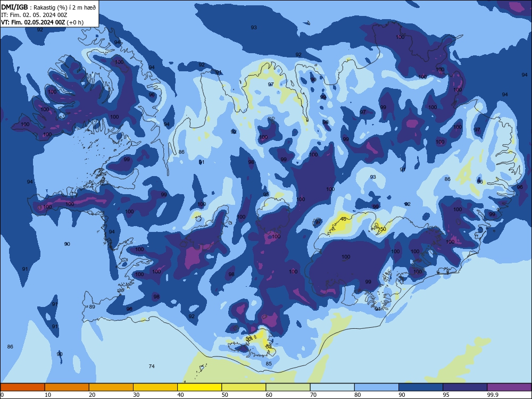Viewport: 532px width, 399px height.
Task: Click the humidity value '74' on the map
Action: 152,366
